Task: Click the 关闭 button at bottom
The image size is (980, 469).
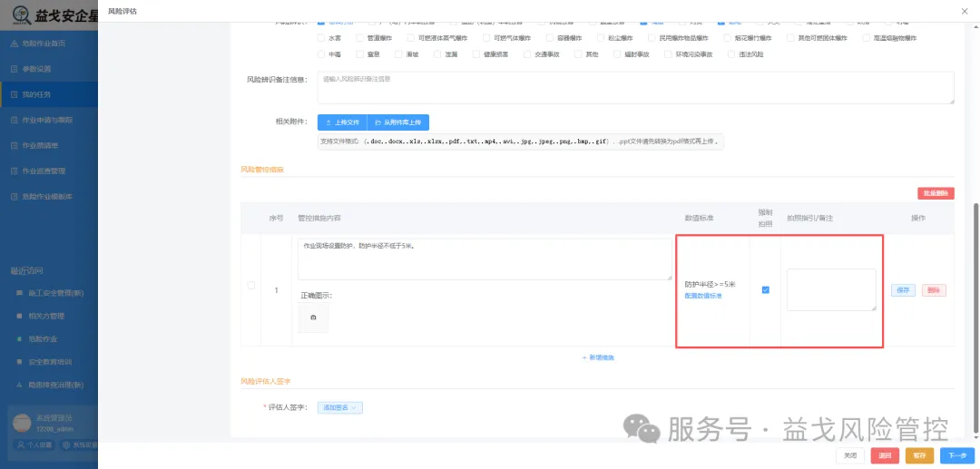Action: (x=850, y=455)
